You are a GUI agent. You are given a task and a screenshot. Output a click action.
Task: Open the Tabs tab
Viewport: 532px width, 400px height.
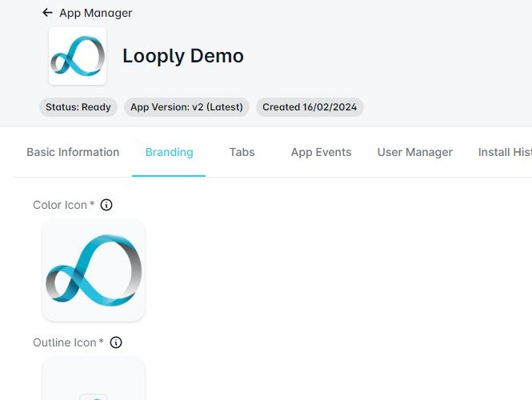(242, 152)
